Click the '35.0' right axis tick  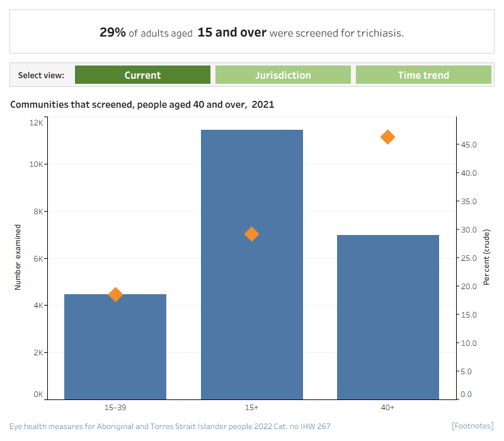coord(469,202)
